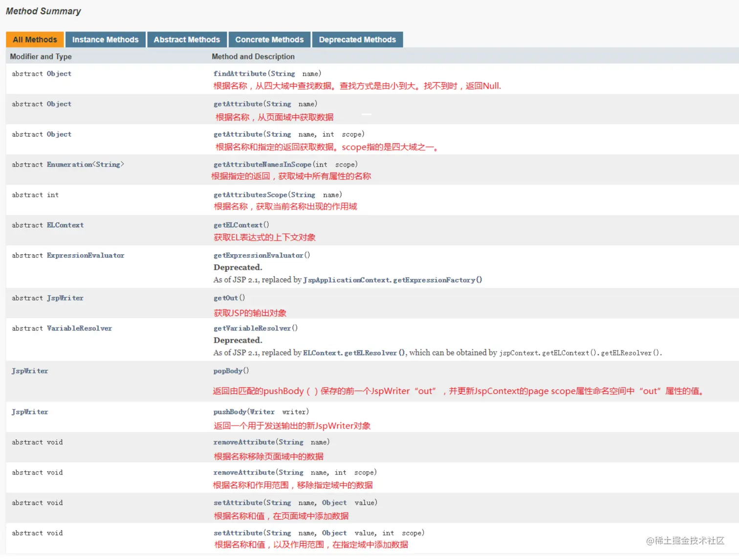Click the red description under popBody()
The height and width of the screenshot is (560, 739).
click(458, 391)
